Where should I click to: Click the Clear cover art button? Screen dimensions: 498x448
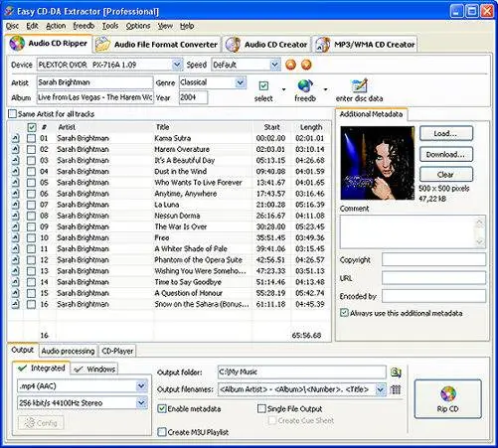click(446, 175)
